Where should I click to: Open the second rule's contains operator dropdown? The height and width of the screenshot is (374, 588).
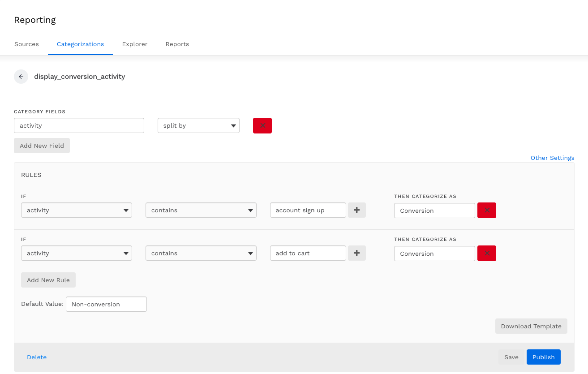pyautogui.click(x=201, y=254)
